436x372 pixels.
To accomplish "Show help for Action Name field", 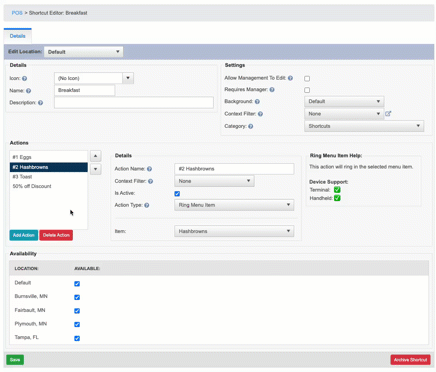I will (149, 169).
